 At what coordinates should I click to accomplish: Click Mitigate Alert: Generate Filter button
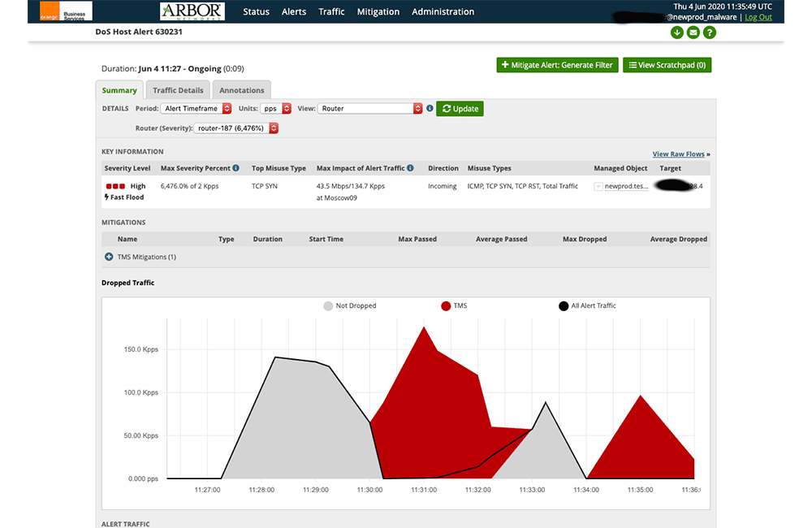557,65
